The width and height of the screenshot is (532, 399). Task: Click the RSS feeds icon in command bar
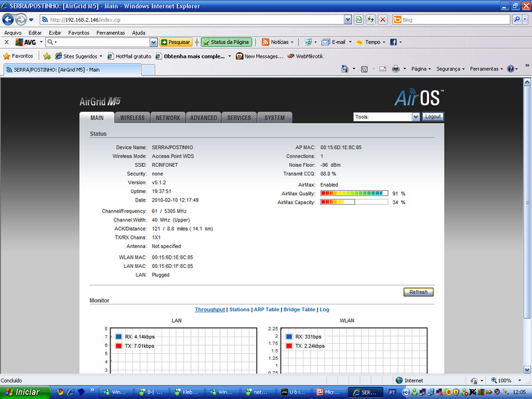coord(364,69)
